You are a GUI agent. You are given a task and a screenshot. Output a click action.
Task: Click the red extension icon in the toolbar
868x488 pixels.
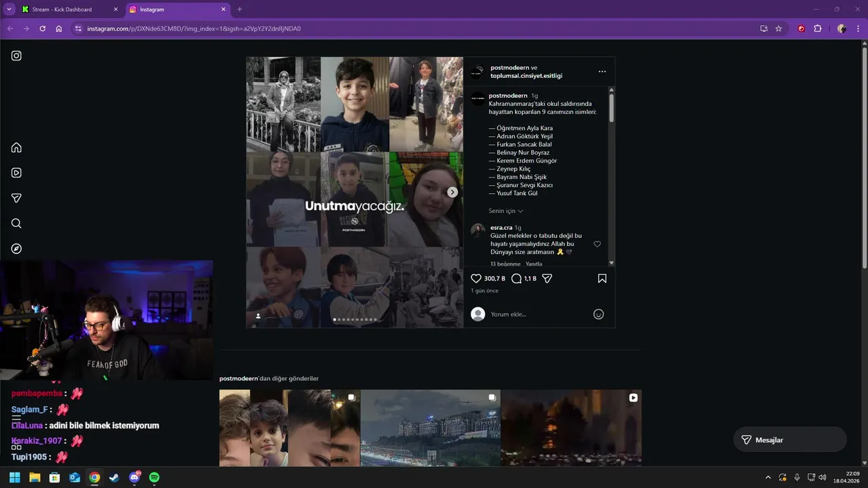801,28
